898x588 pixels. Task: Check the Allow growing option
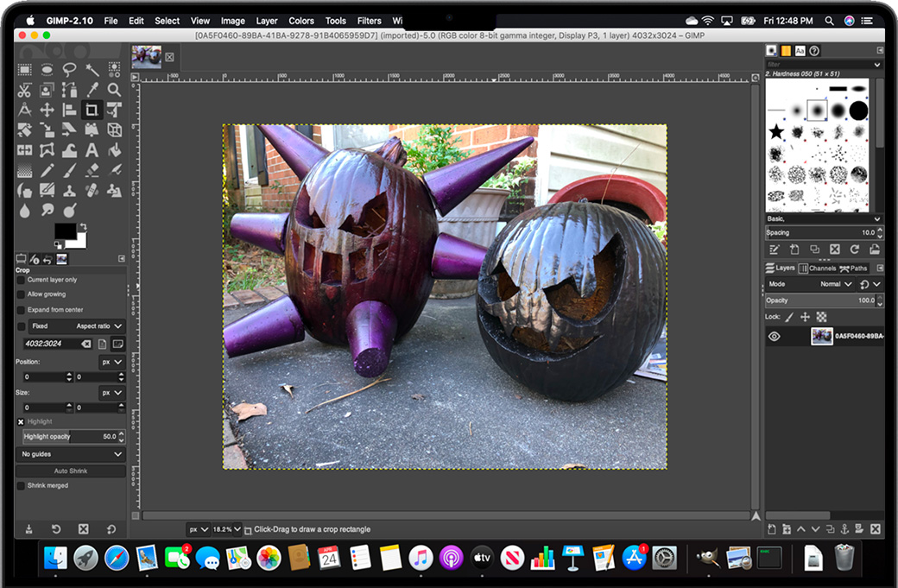(x=21, y=294)
